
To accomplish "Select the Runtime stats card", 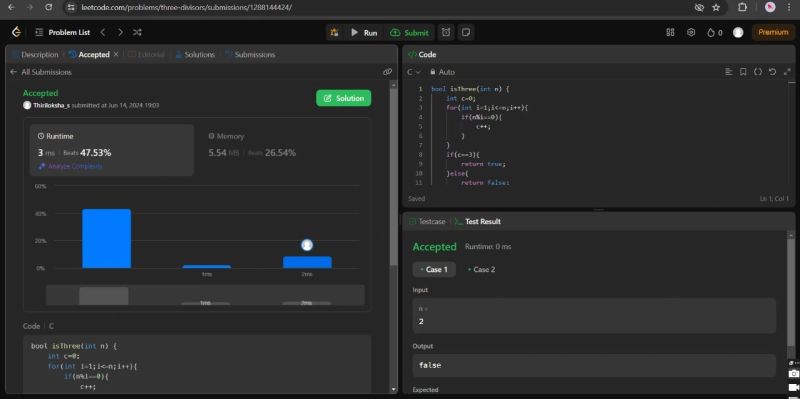I will 112,150.
